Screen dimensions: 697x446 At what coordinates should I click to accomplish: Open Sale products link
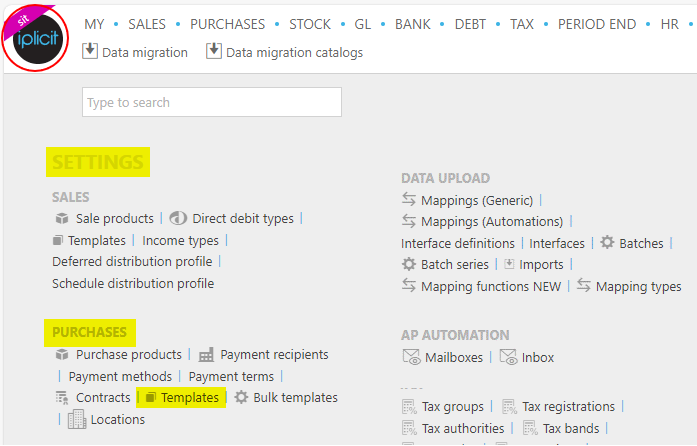coord(115,218)
